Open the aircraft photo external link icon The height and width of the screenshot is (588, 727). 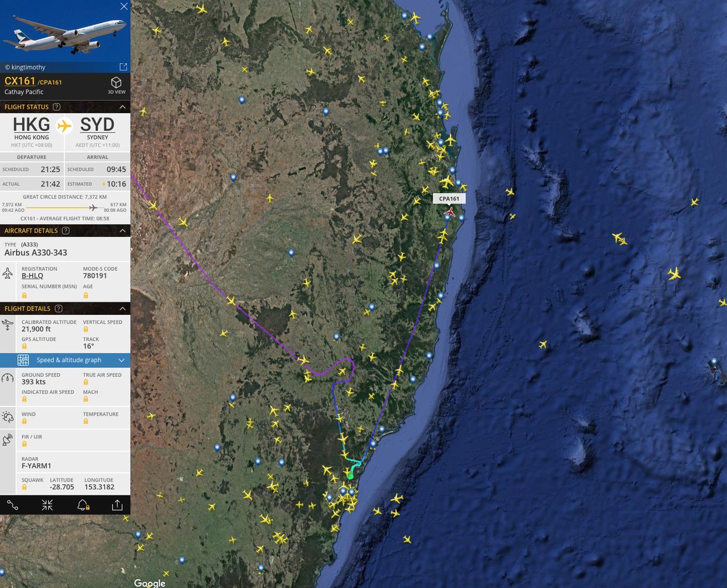click(123, 67)
